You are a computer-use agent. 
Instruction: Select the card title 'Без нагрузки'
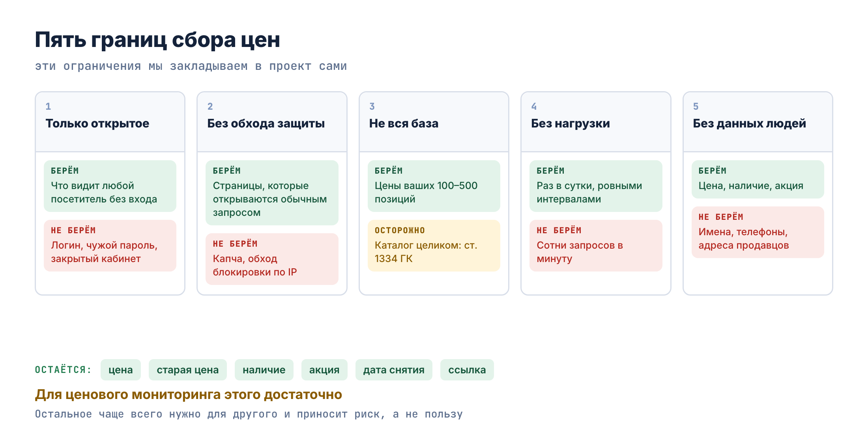[571, 124]
